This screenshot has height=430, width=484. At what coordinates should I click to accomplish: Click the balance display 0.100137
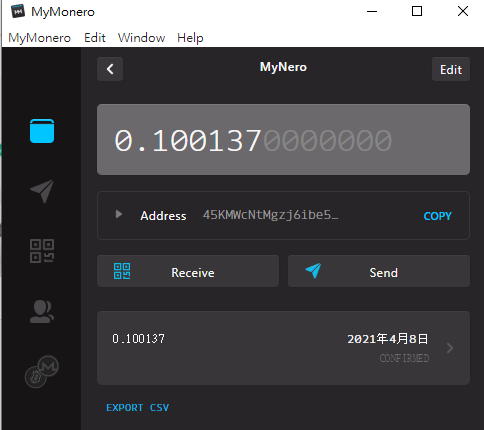[x=283, y=139]
